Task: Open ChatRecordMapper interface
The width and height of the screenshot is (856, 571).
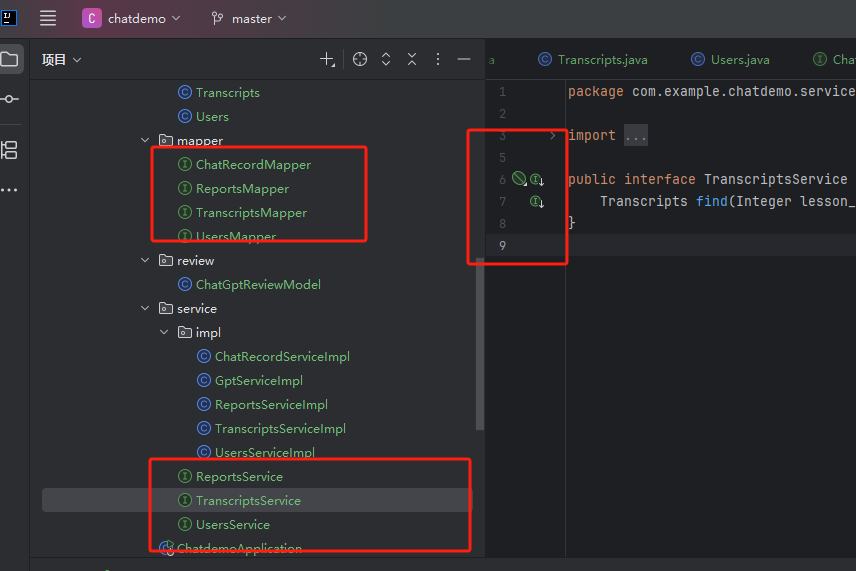Action: (253, 165)
